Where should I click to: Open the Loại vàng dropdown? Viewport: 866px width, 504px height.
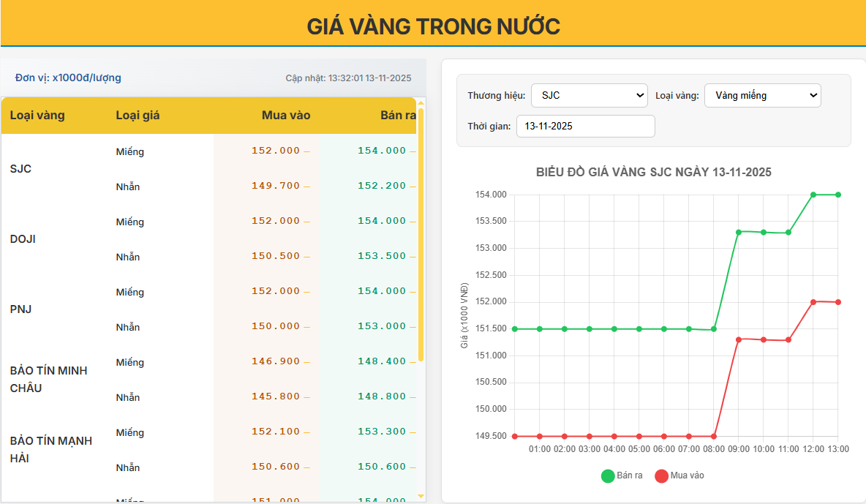tap(762, 95)
